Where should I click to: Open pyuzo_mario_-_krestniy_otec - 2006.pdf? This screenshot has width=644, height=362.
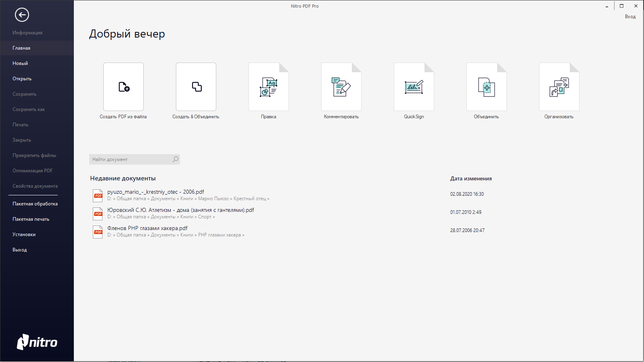tap(156, 192)
